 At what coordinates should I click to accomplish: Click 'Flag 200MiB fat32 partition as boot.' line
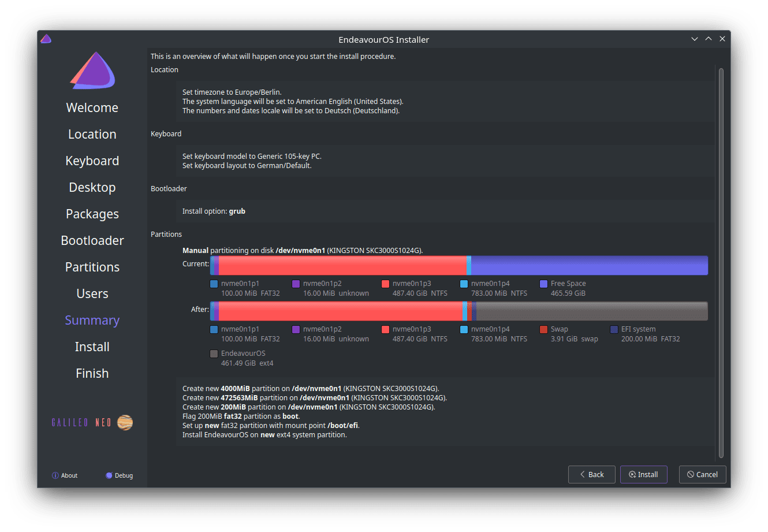click(x=241, y=416)
